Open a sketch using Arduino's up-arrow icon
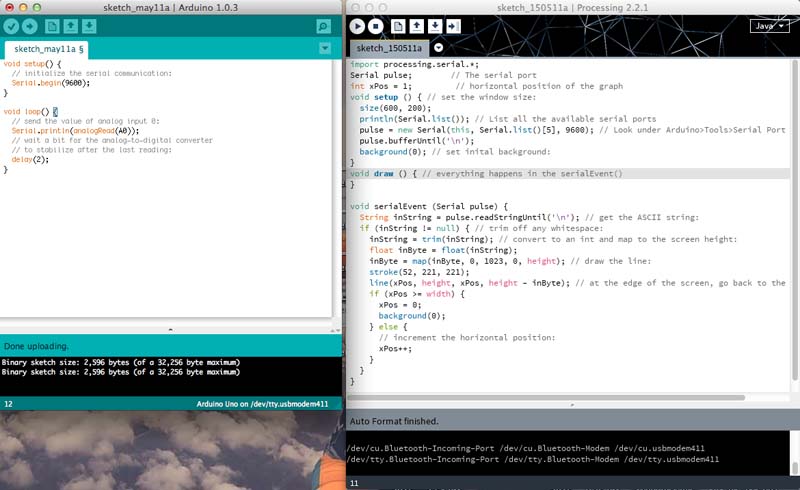Viewport: 800px width, 490px height. [x=70, y=26]
